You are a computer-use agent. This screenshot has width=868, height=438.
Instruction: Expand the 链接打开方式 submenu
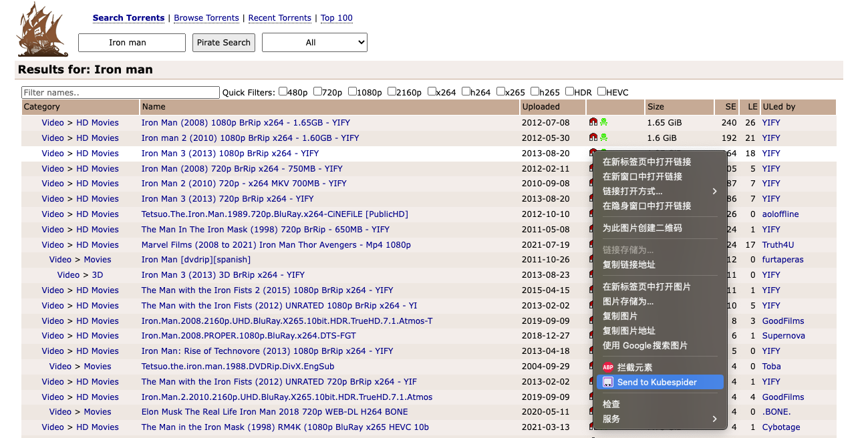coord(659,191)
